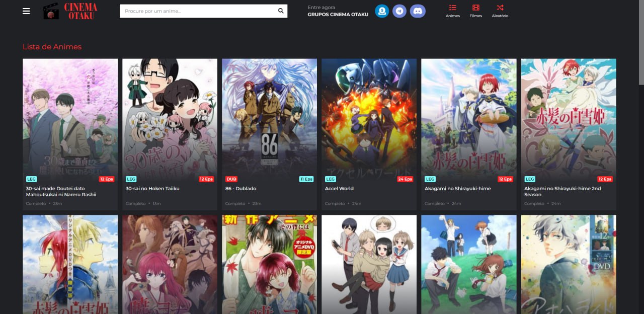
Task: Open the Telegram group icon
Action: [399, 11]
